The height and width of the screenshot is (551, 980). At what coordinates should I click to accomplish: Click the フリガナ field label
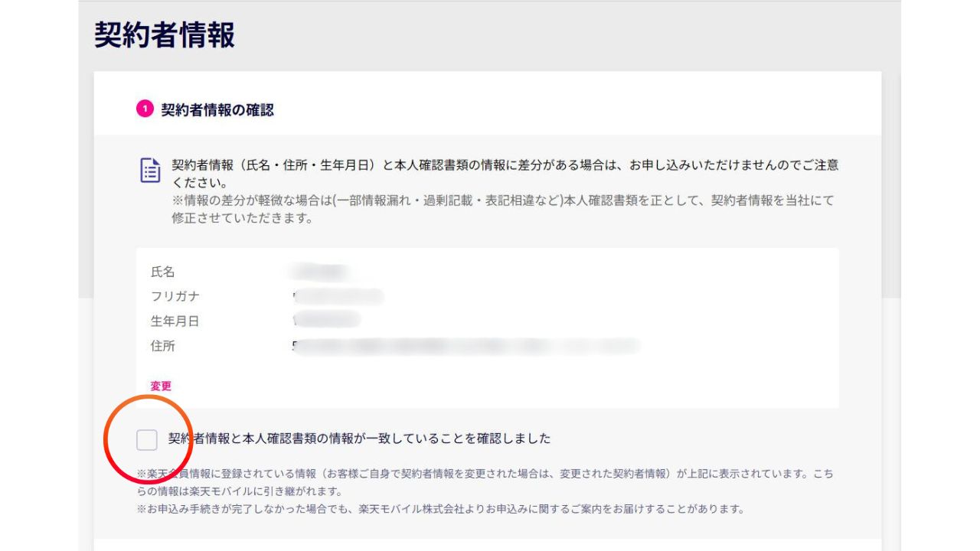[175, 297]
